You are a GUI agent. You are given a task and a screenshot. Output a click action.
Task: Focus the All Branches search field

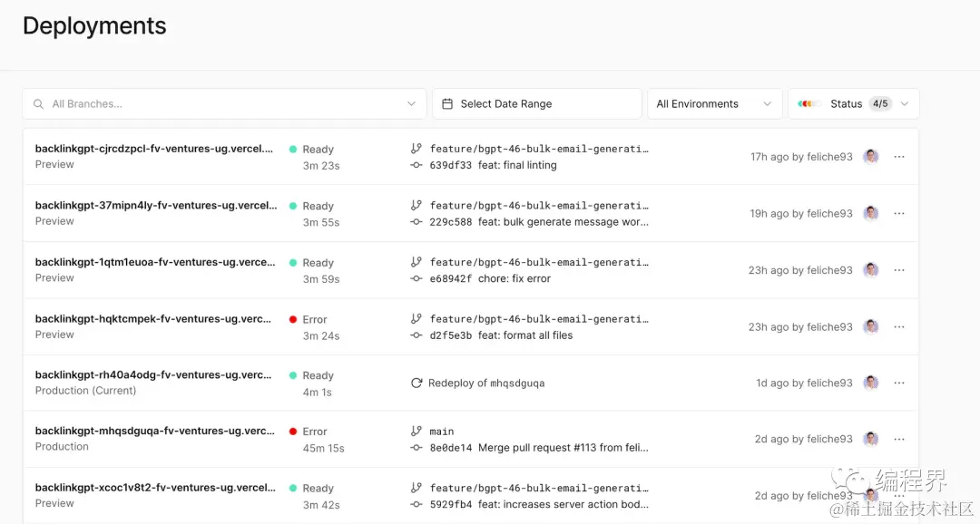pyautogui.click(x=224, y=103)
